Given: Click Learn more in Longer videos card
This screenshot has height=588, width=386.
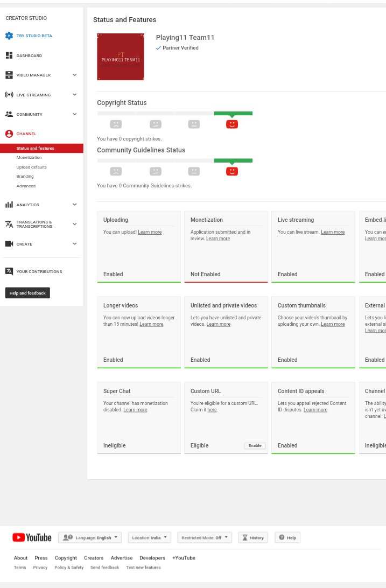Looking at the screenshot, I should 151,324.
